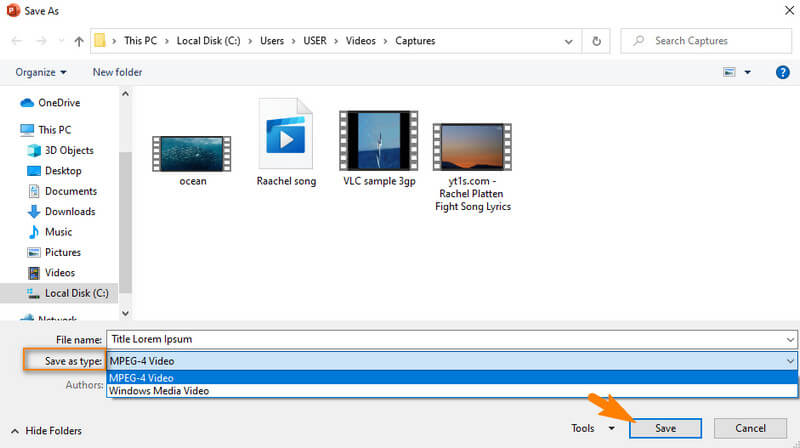Viewport: 800px width, 448px height.
Task: Expand the File name dropdown arrow
Action: pos(790,340)
